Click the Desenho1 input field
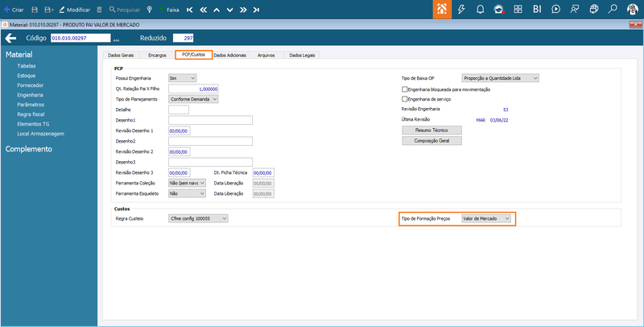The height and width of the screenshot is (327, 644). coord(210,120)
